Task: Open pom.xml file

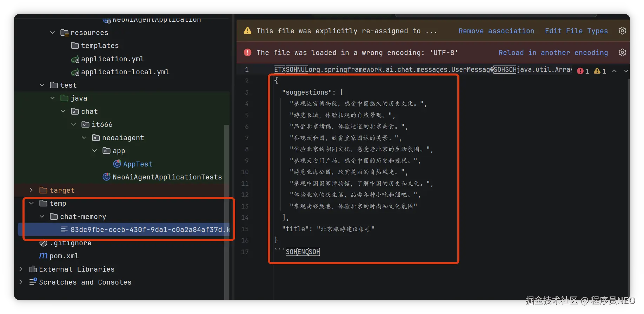Action: tap(64, 256)
